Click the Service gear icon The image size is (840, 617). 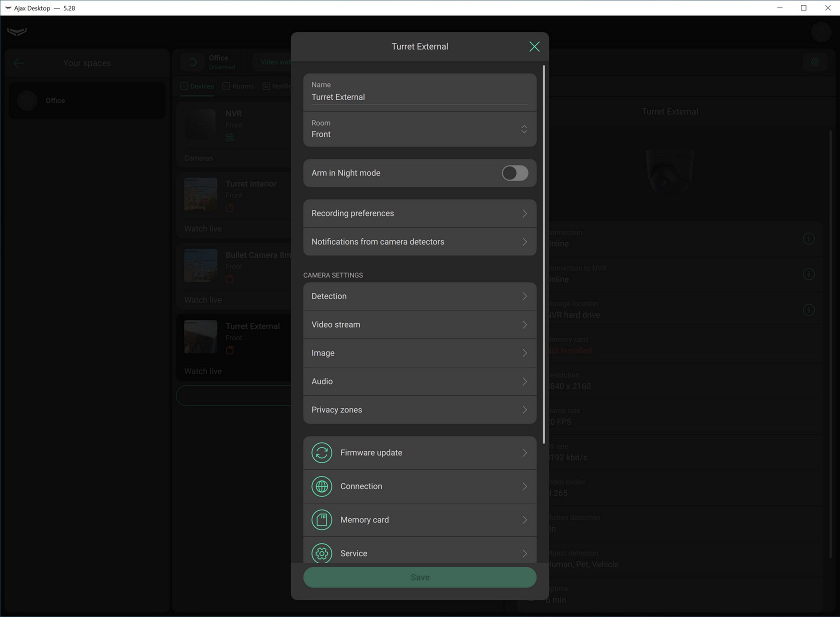(321, 553)
